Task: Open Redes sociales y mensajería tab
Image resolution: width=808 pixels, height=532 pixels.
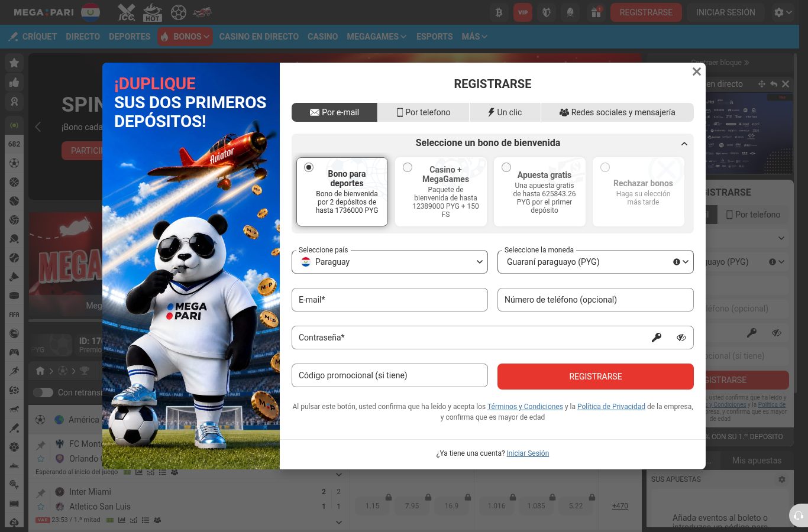Action: tap(617, 112)
